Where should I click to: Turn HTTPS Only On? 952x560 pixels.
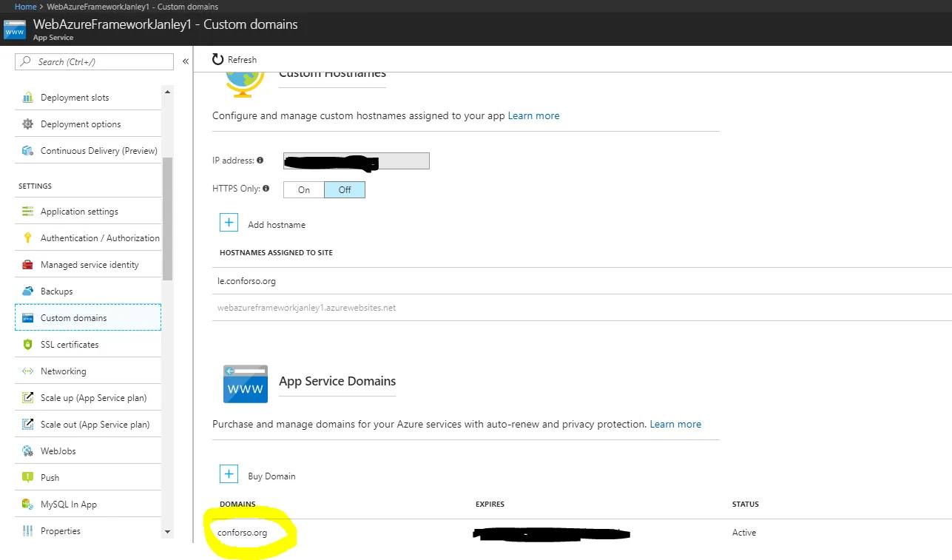click(x=304, y=190)
